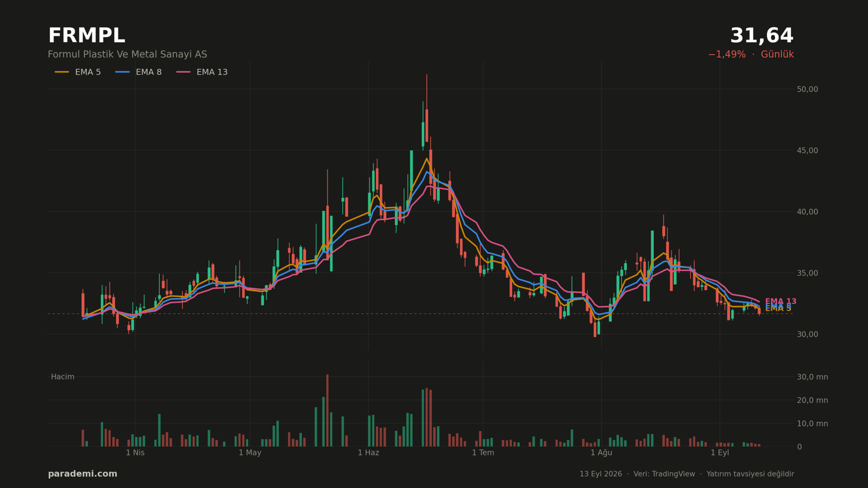Click the pink EMA 13 end-of-line label
Viewport: 868px width, 488px height.
(781, 301)
